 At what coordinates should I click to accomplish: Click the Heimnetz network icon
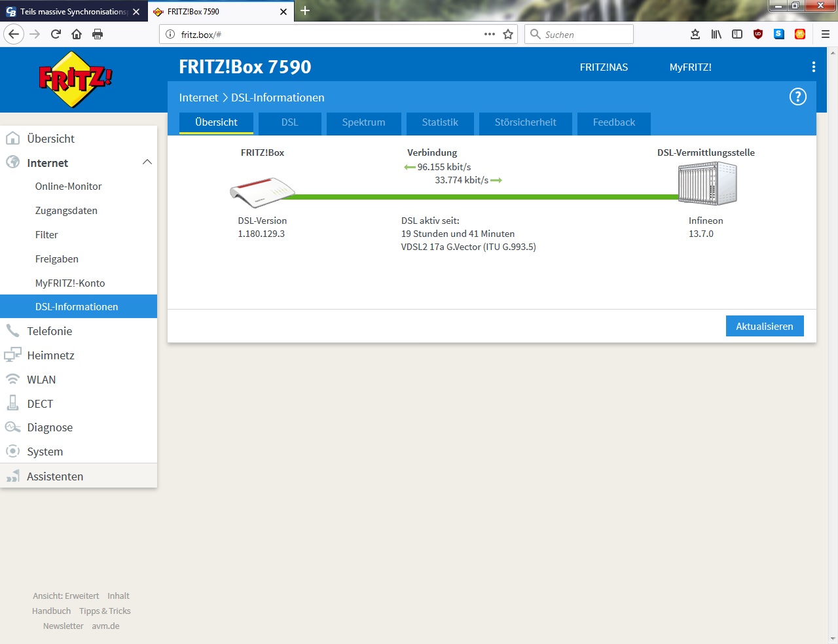pos(12,355)
